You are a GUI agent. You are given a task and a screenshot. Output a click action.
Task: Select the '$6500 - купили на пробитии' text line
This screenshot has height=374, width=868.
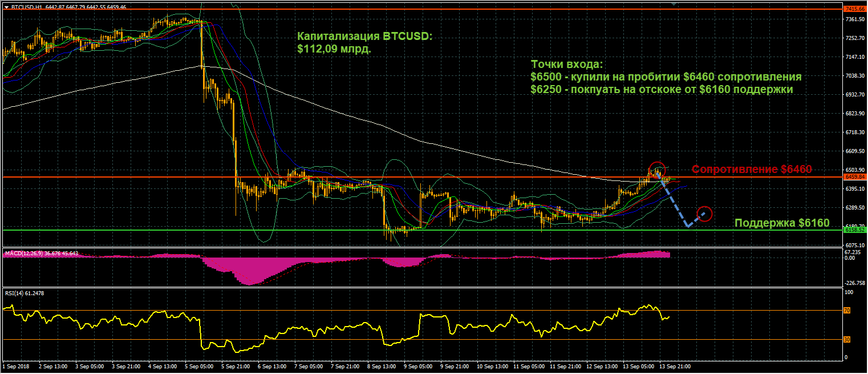666,77
